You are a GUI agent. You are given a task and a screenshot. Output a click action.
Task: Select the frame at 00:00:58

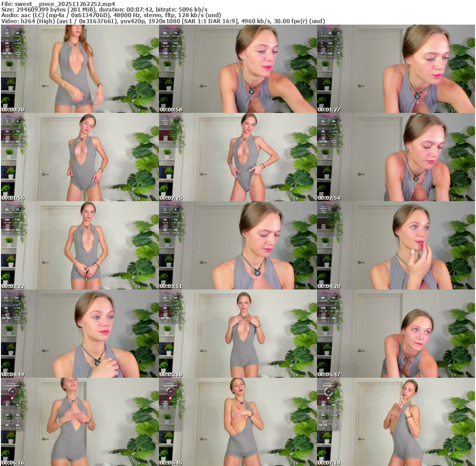point(238,69)
